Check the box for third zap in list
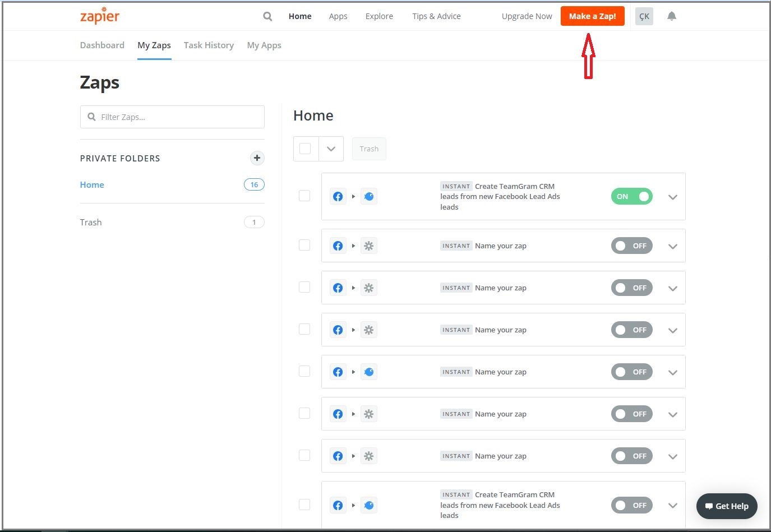771x532 pixels. pos(304,287)
